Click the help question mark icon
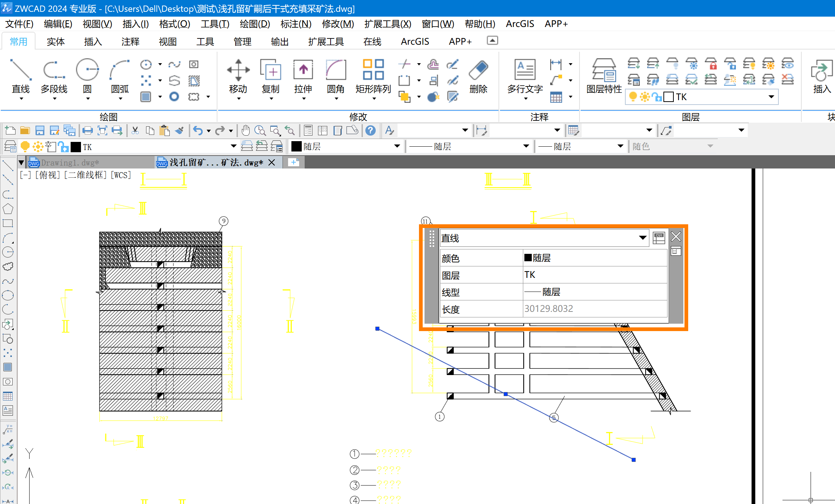Image resolution: width=835 pixels, height=504 pixels. 370,130
